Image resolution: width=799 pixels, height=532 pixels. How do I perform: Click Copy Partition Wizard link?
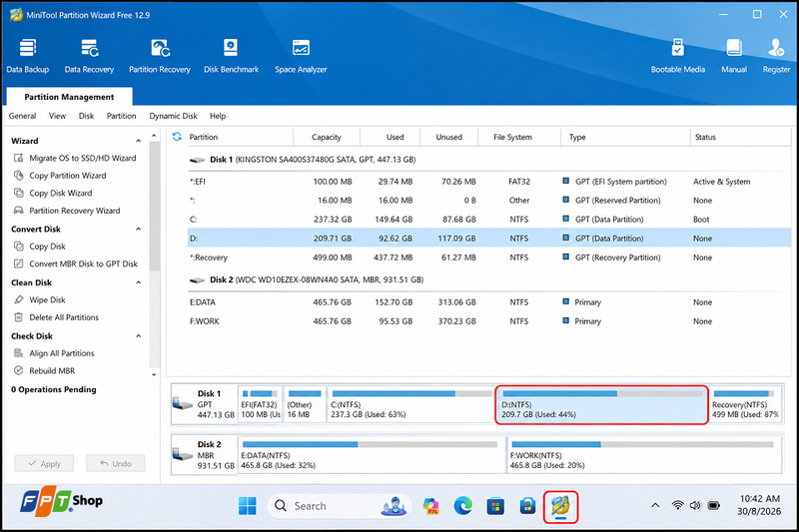click(x=68, y=175)
